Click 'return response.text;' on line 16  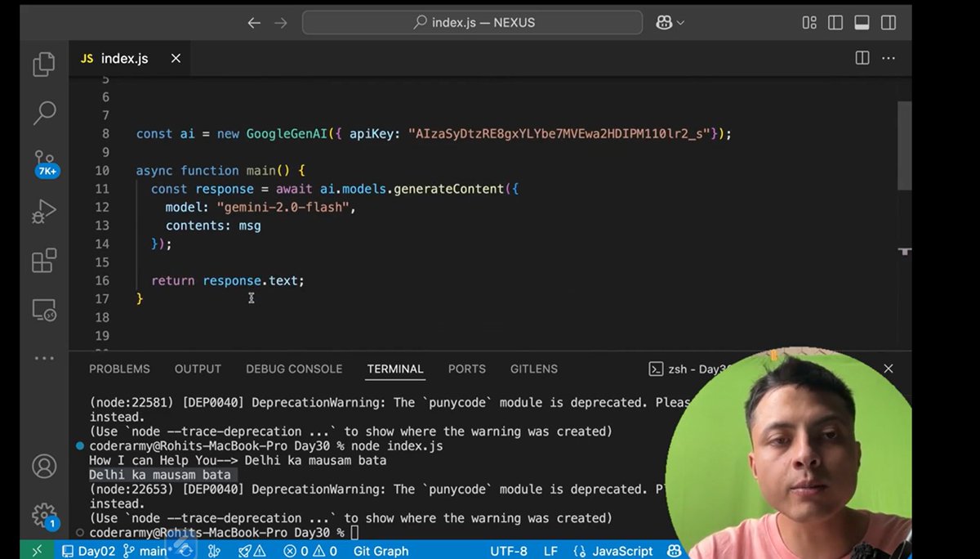click(228, 280)
